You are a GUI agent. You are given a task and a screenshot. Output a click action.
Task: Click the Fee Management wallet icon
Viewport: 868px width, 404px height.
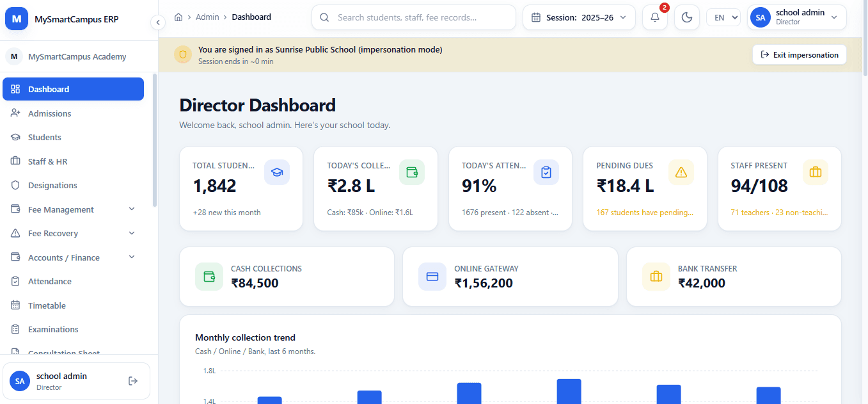point(16,209)
